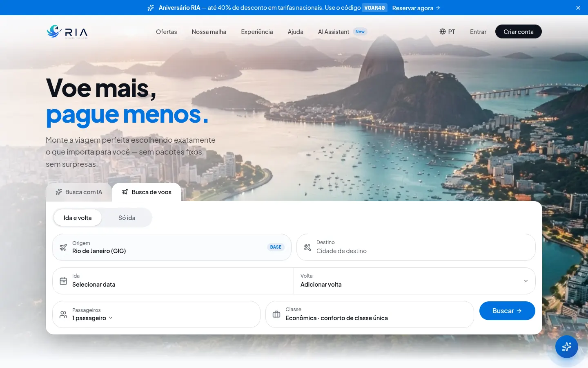Screen dimensions: 588x368
Task: Select Só ida trip type
Action: click(x=127, y=218)
